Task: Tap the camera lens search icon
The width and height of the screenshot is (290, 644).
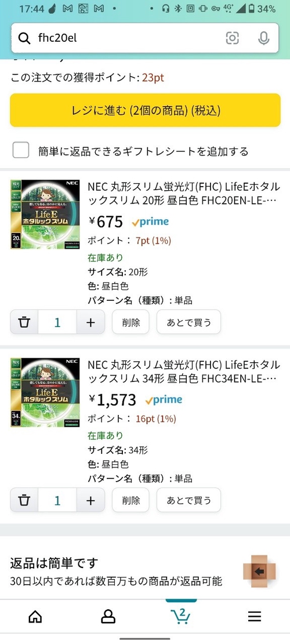Action: pos(232,38)
